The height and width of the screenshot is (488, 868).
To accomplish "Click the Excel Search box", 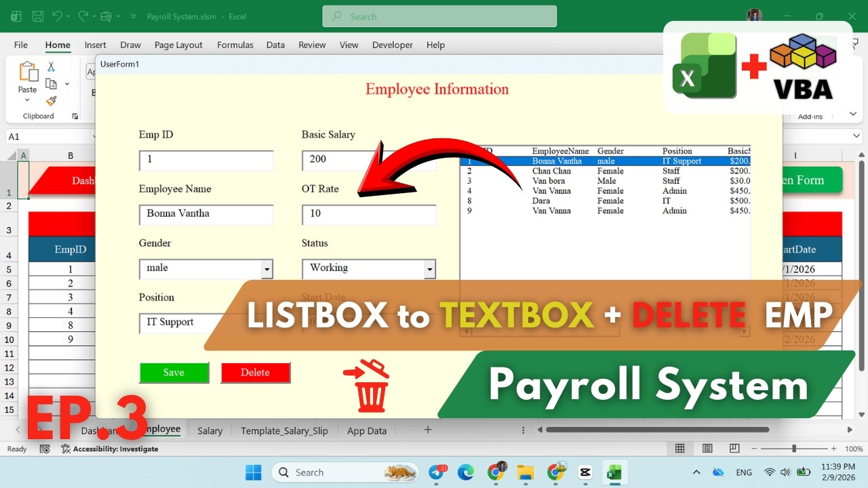I will (x=439, y=16).
